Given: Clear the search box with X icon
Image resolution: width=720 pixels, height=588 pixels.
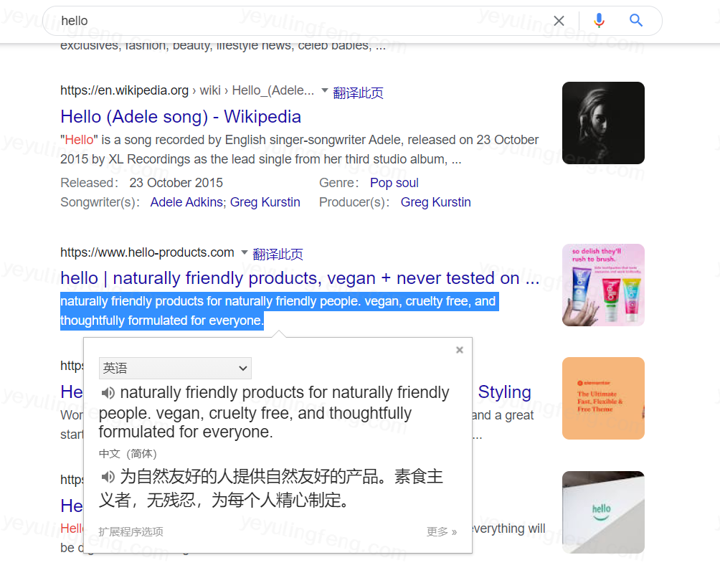Looking at the screenshot, I should point(559,21).
